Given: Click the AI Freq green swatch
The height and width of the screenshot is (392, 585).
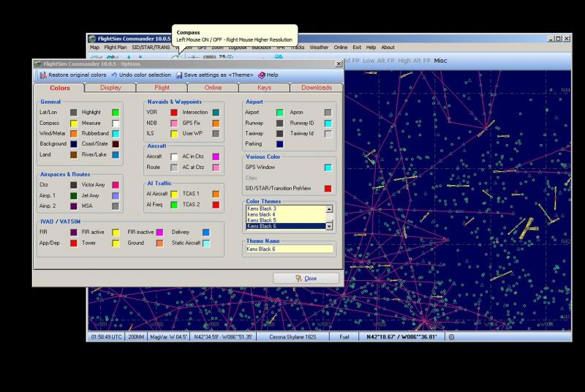Looking at the screenshot, I should [174, 205].
